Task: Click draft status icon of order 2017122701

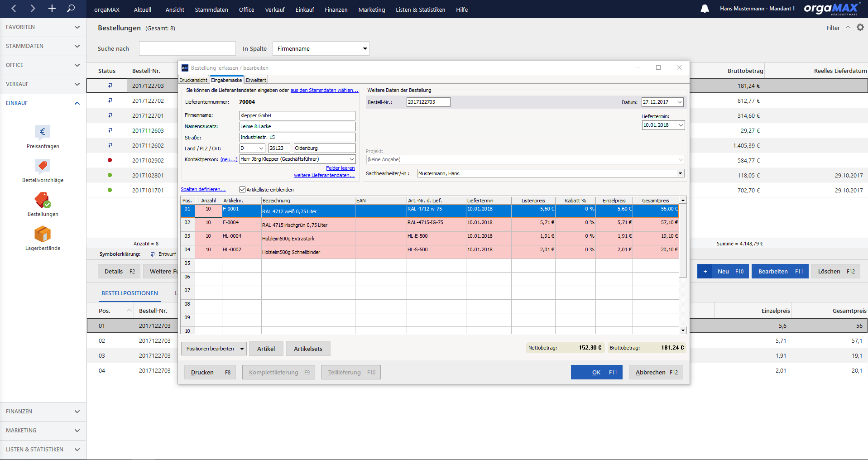Action: pyautogui.click(x=110, y=115)
